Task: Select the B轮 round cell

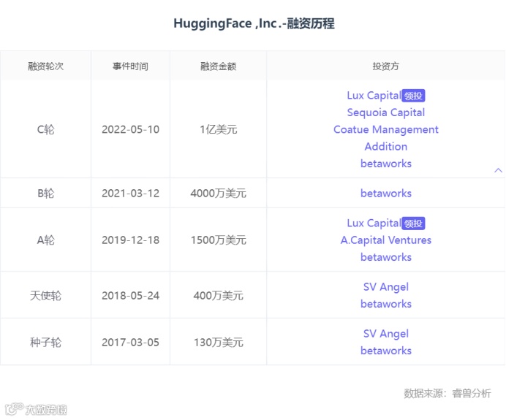Action: tap(45, 194)
